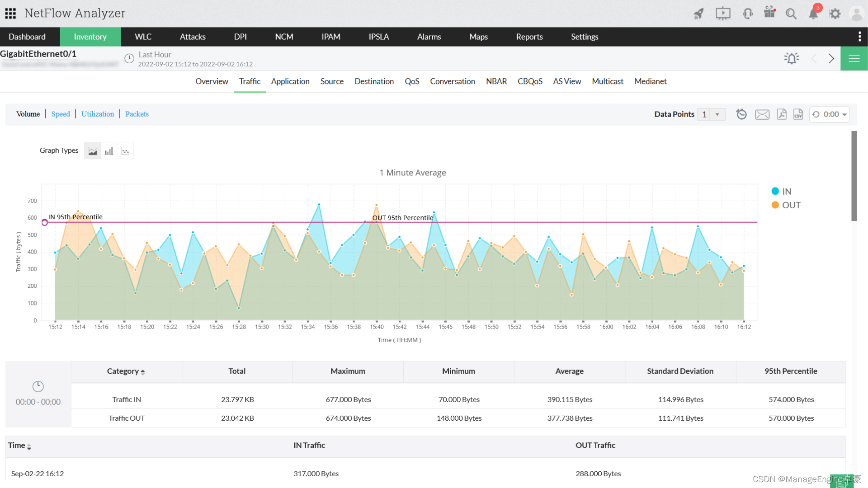The width and height of the screenshot is (868, 488).
Task: Click the alarm siren icon
Action: point(792,58)
